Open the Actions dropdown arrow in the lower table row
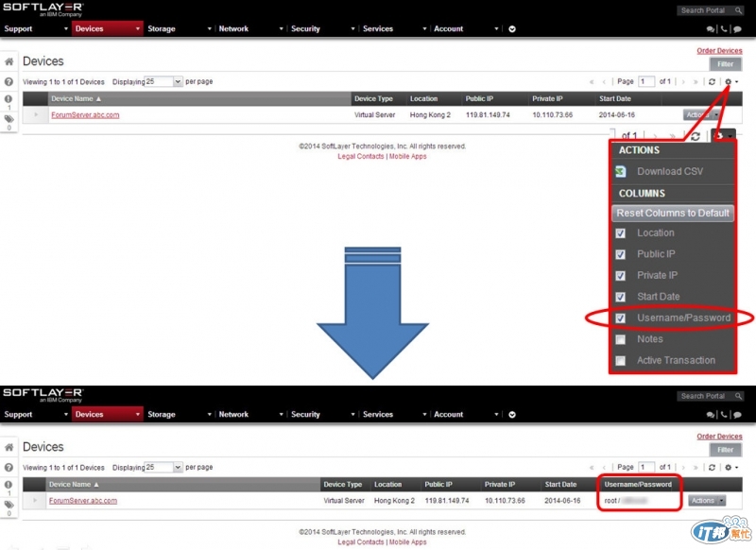Screen dimensions: 756x550 pyautogui.click(x=721, y=500)
